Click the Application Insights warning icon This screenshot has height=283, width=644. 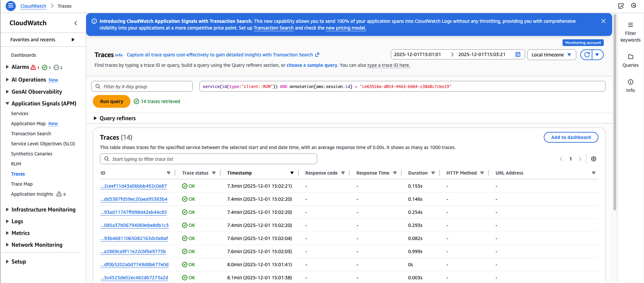59,194
